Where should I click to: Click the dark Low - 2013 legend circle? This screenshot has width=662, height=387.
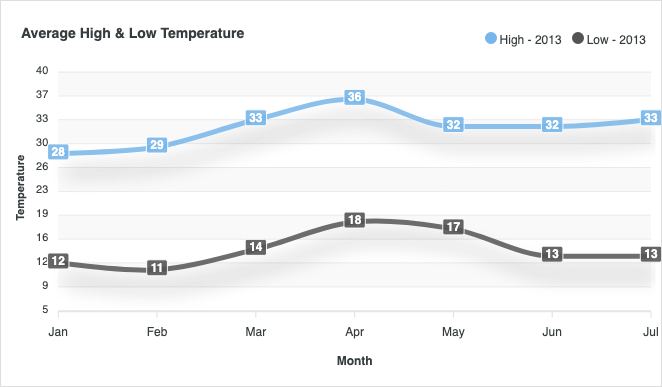coord(578,38)
